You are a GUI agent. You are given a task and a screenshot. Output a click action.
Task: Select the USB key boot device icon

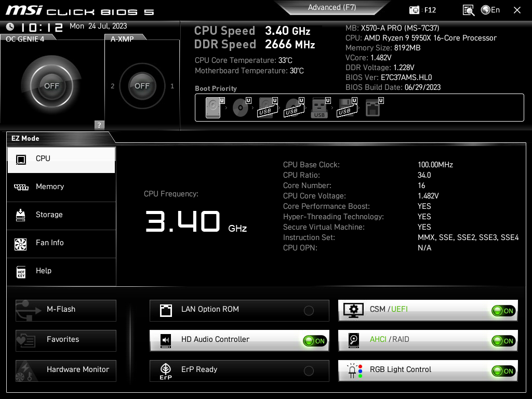click(320, 108)
